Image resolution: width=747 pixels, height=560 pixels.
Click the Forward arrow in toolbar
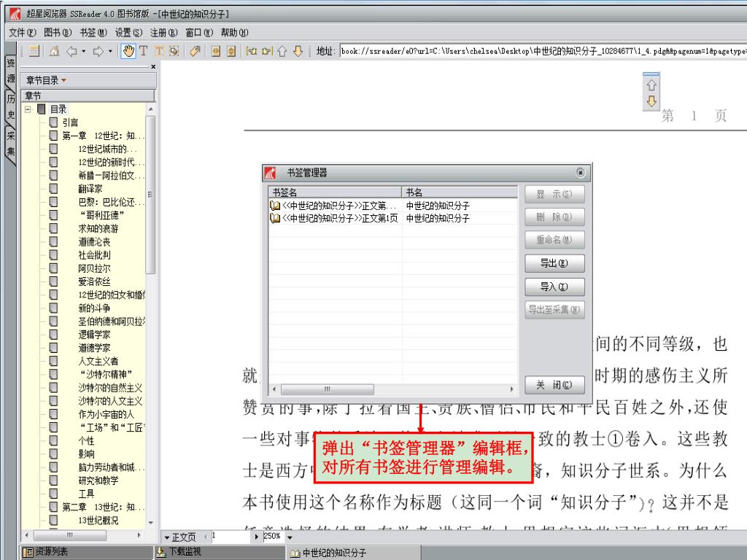(x=98, y=51)
